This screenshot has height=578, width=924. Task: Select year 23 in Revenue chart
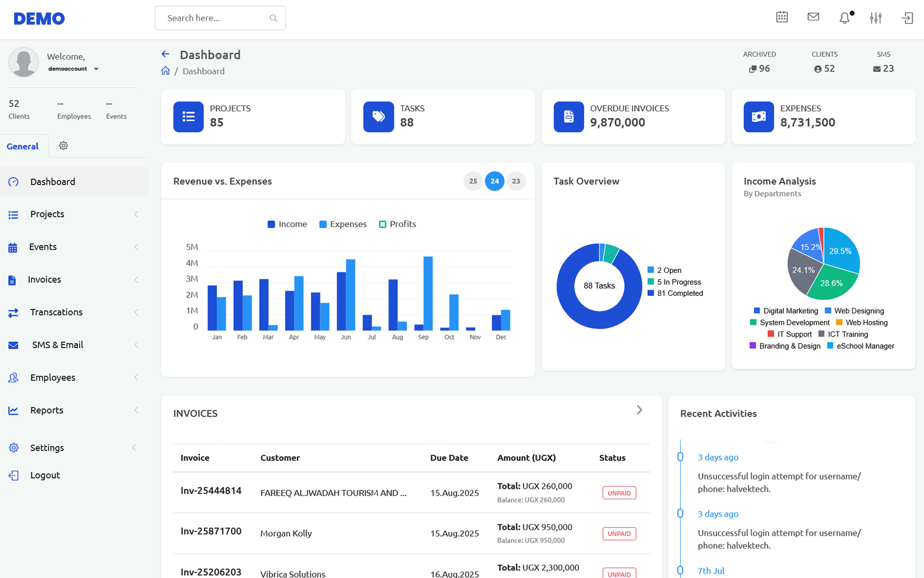(516, 181)
